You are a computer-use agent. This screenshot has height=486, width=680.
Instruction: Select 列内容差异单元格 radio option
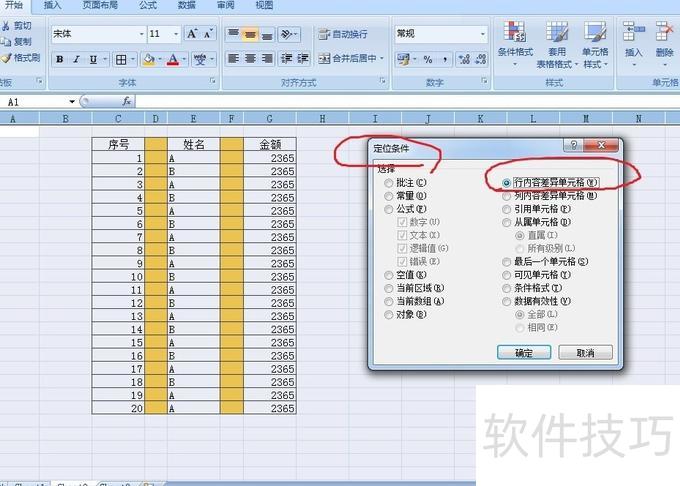[507, 196]
